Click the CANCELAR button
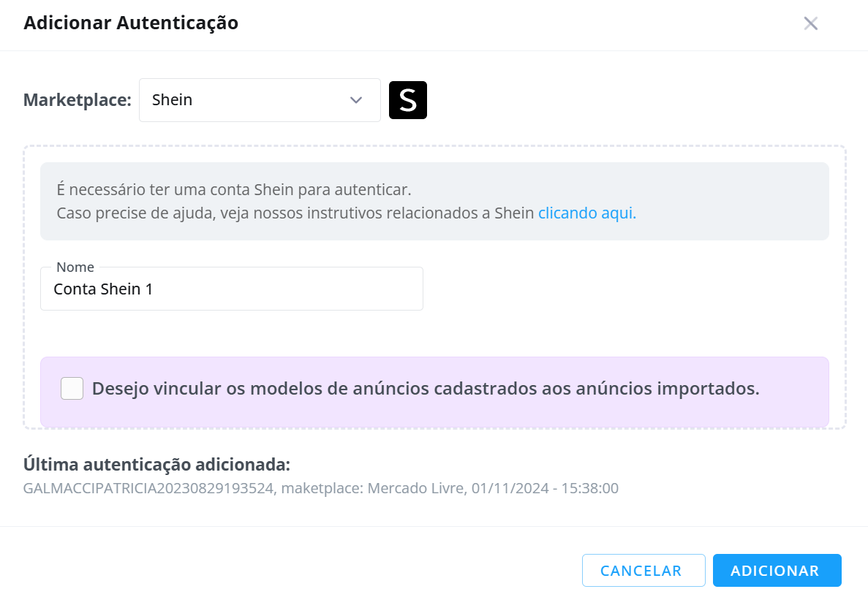The image size is (868, 608). 644,571
